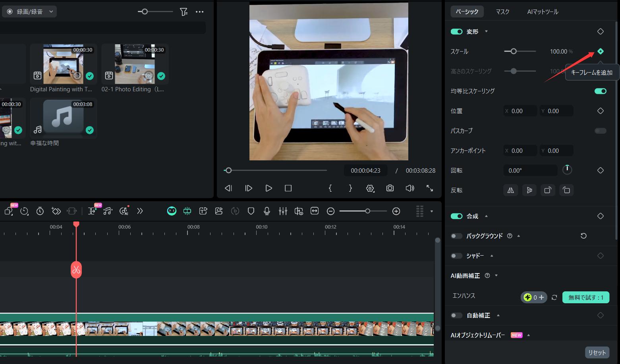Disable the 変形 transform toggle

point(456,31)
